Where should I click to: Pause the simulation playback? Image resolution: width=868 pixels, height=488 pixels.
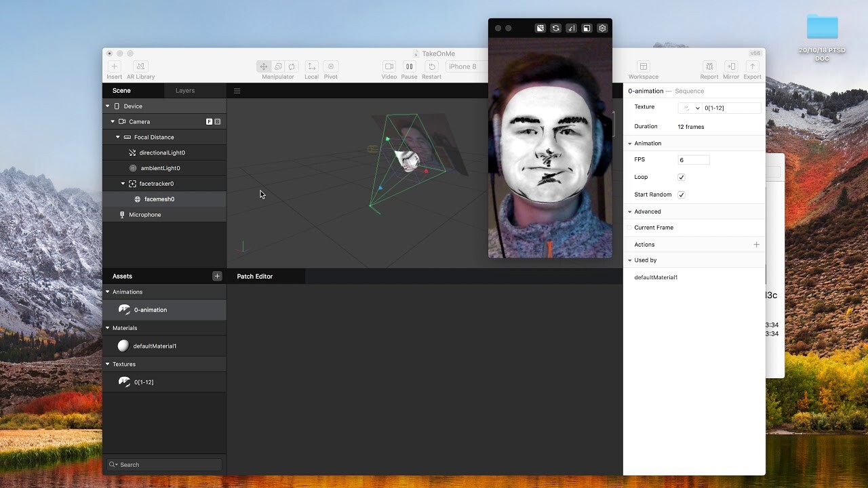click(409, 66)
